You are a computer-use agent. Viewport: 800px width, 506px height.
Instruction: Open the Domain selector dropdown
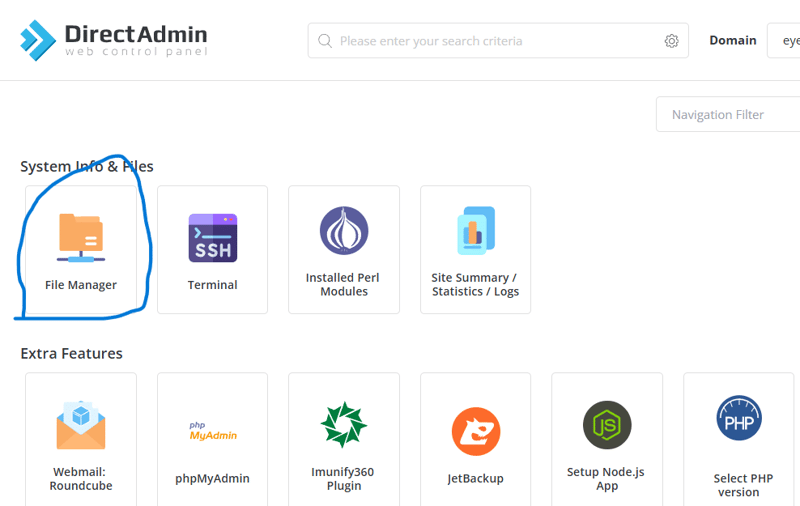click(784, 41)
